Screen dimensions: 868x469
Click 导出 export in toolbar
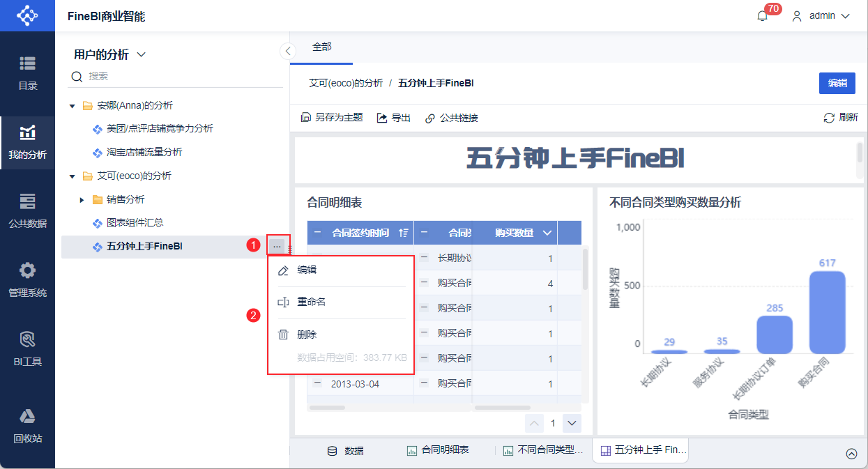click(x=394, y=118)
